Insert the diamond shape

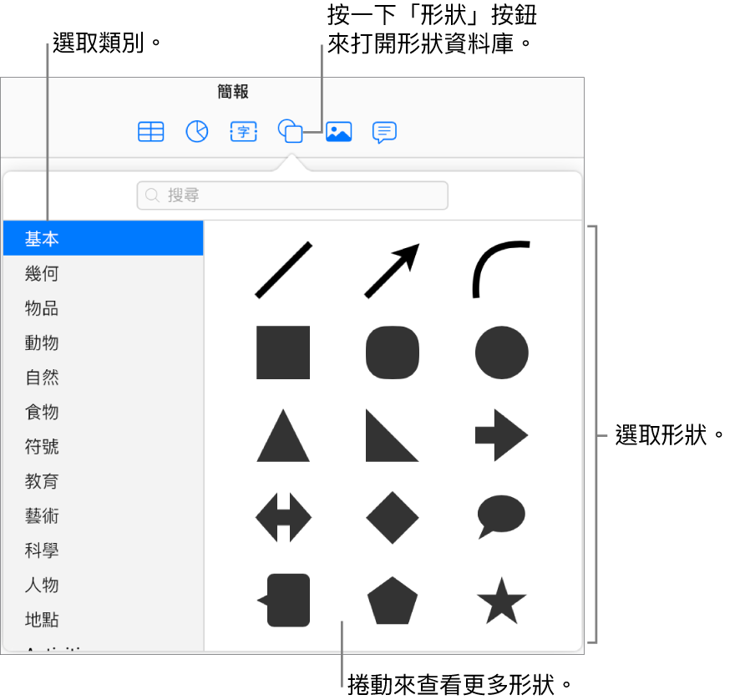(x=393, y=518)
